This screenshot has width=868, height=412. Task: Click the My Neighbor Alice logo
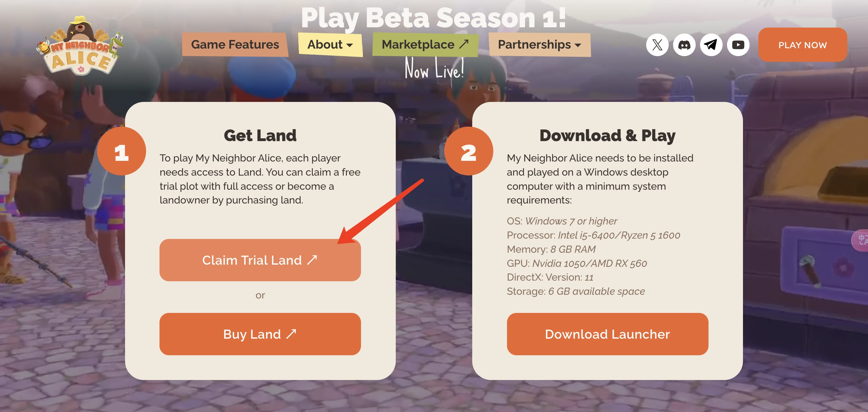pos(80,45)
